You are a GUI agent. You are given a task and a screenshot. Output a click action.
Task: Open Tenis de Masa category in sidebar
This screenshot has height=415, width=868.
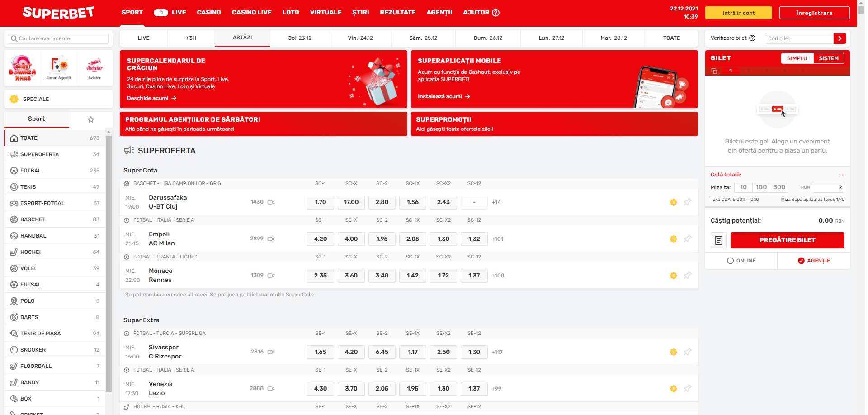tap(55, 334)
